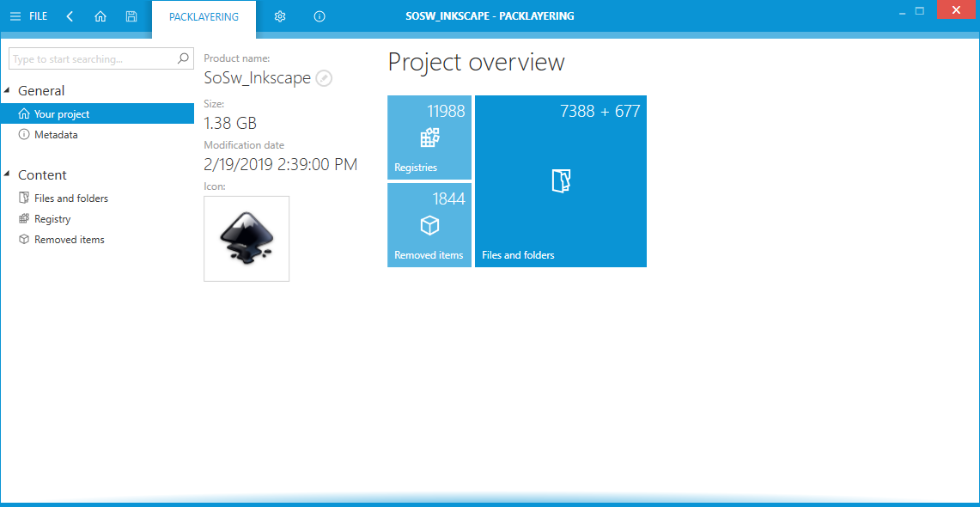980x507 pixels.
Task: Edit product name with pencil icon
Action: coord(324,78)
